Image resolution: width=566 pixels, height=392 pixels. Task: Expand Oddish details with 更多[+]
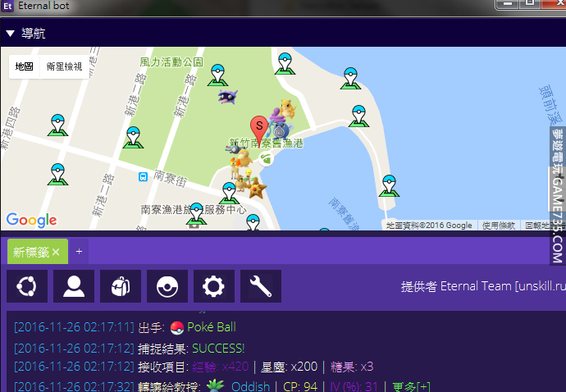pyautogui.click(x=412, y=386)
